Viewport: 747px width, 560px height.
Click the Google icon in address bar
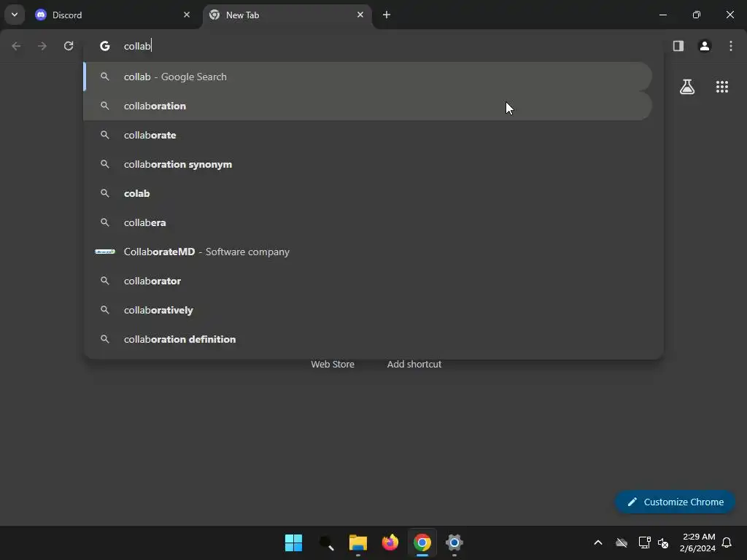[x=105, y=46]
